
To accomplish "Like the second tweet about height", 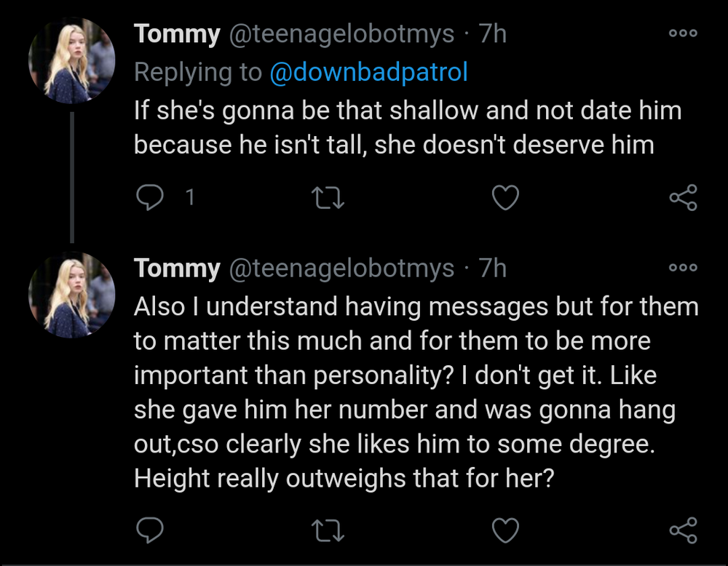I will 505,530.
